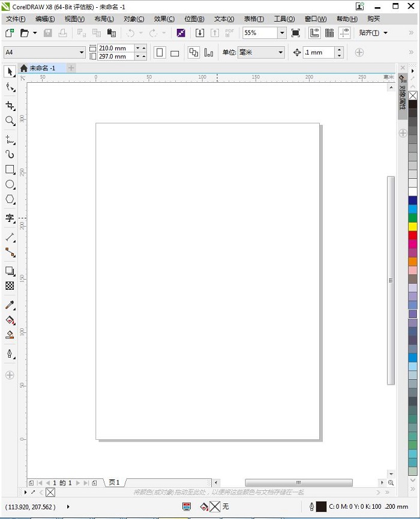Click the Paste icon in toolbar
The height and width of the screenshot is (519, 420).
[x=112, y=33]
